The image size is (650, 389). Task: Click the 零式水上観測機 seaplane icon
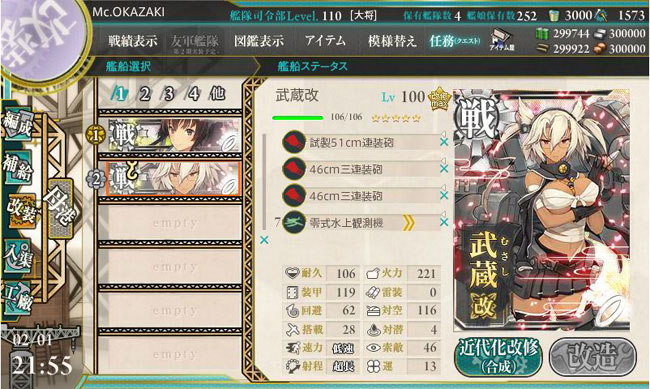(x=294, y=223)
